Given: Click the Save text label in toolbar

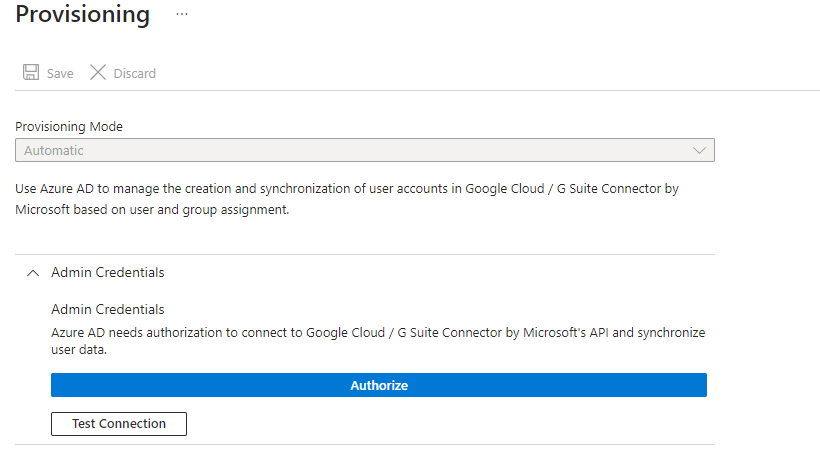Looking at the screenshot, I should tap(60, 73).
